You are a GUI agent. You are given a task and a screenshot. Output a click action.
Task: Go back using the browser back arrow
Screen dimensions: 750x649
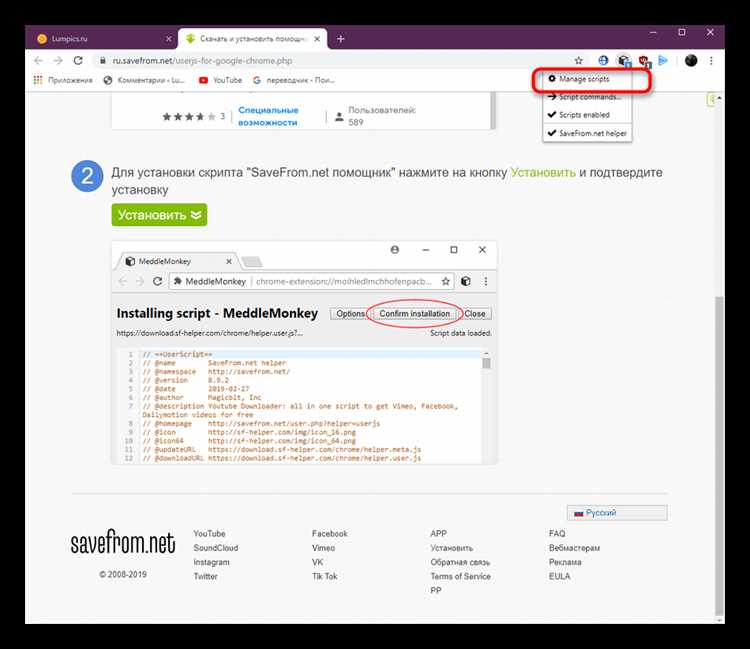coord(39,61)
